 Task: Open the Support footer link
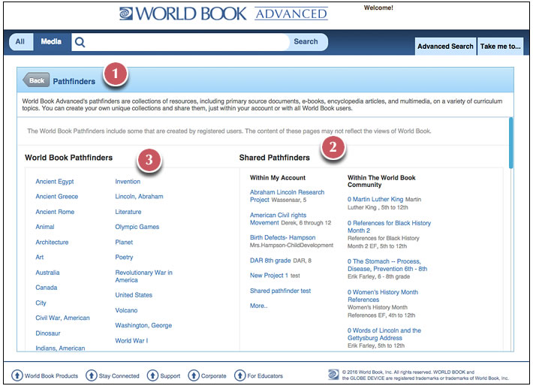coord(170,376)
